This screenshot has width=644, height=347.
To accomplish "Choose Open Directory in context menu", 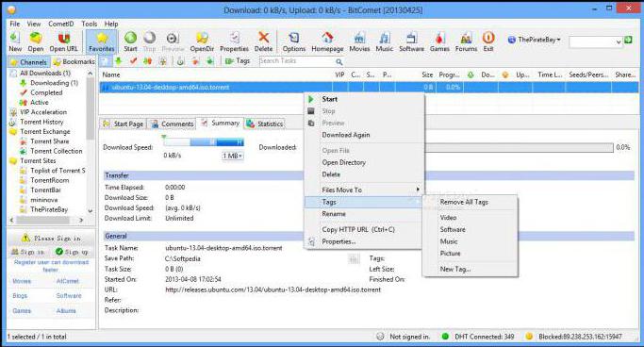I will [344, 162].
